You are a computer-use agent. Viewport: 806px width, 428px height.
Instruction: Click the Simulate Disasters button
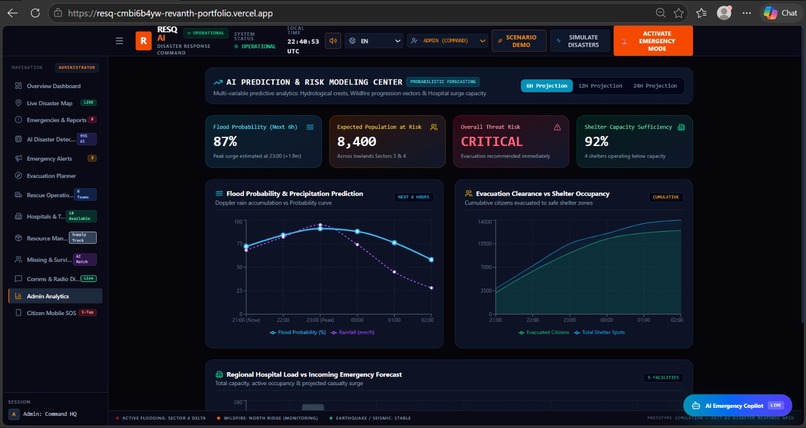tap(579, 41)
